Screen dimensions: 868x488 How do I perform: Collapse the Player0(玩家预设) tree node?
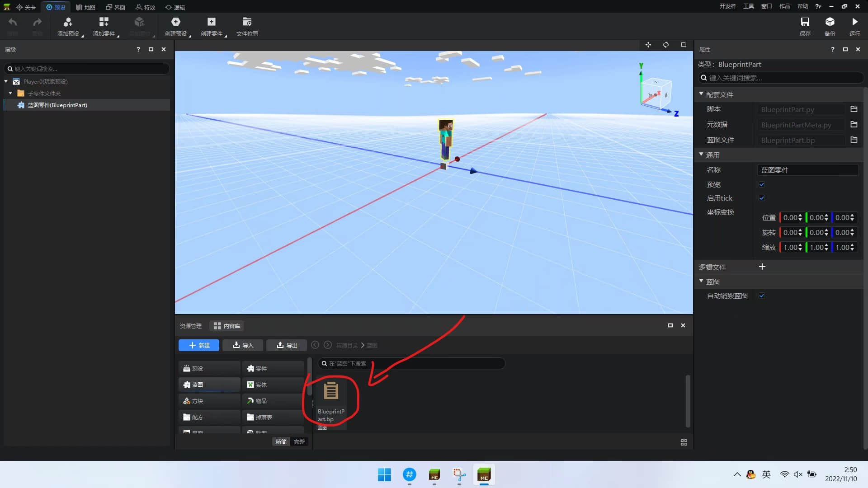tap(6, 81)
